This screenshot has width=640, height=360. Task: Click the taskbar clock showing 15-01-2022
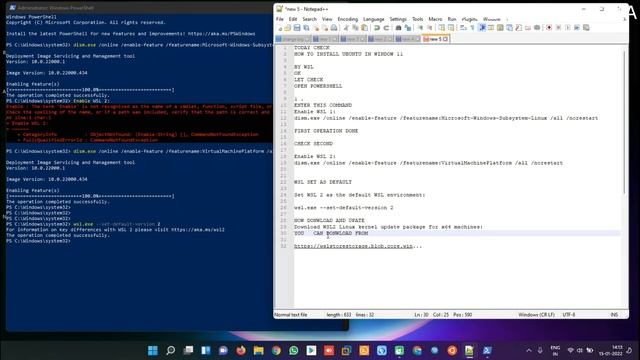click(611, 351)
